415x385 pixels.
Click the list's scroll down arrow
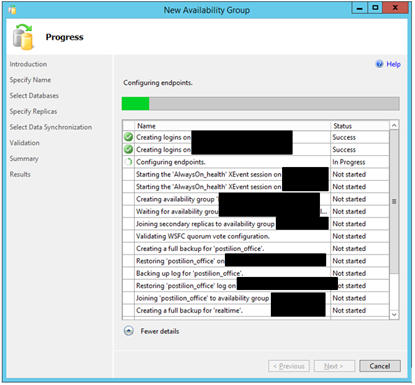(394, 314)
